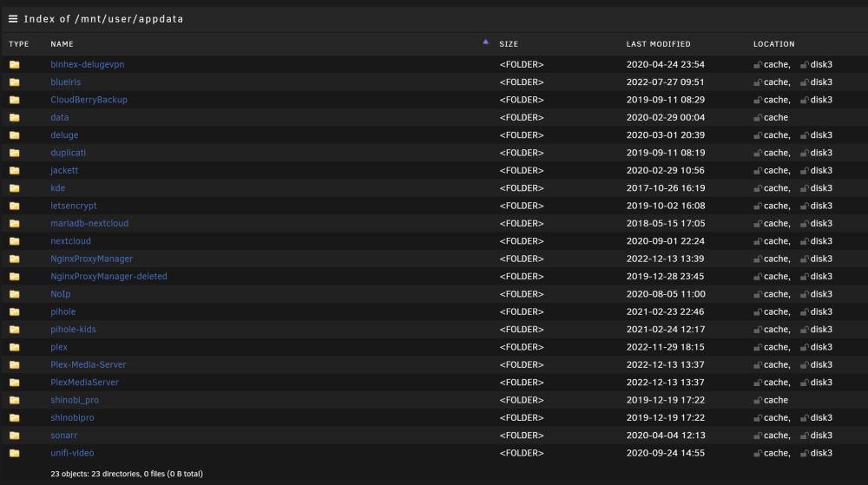Click the folder icon for letsencrypt
868x485 pixels.
click(x=15, y=206)
